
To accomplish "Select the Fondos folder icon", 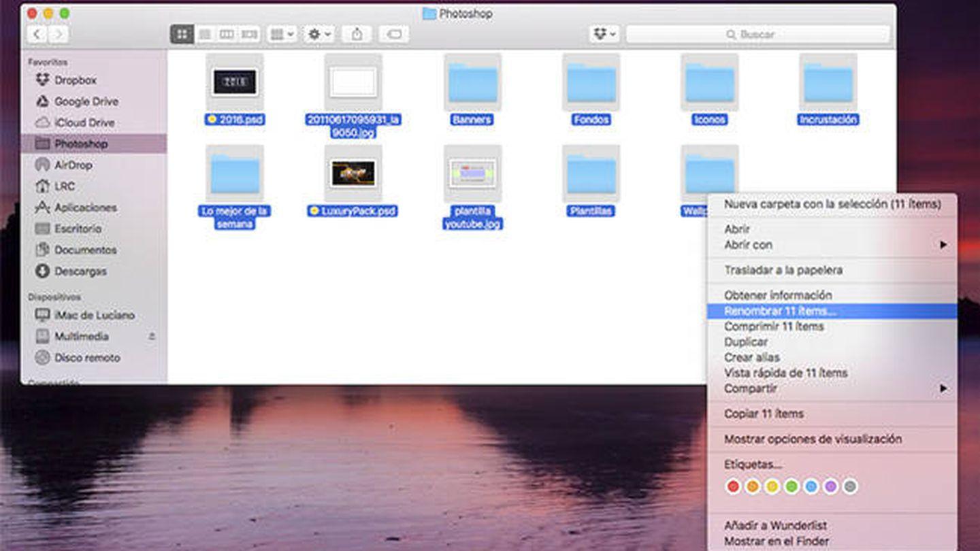I will [591, 82].
